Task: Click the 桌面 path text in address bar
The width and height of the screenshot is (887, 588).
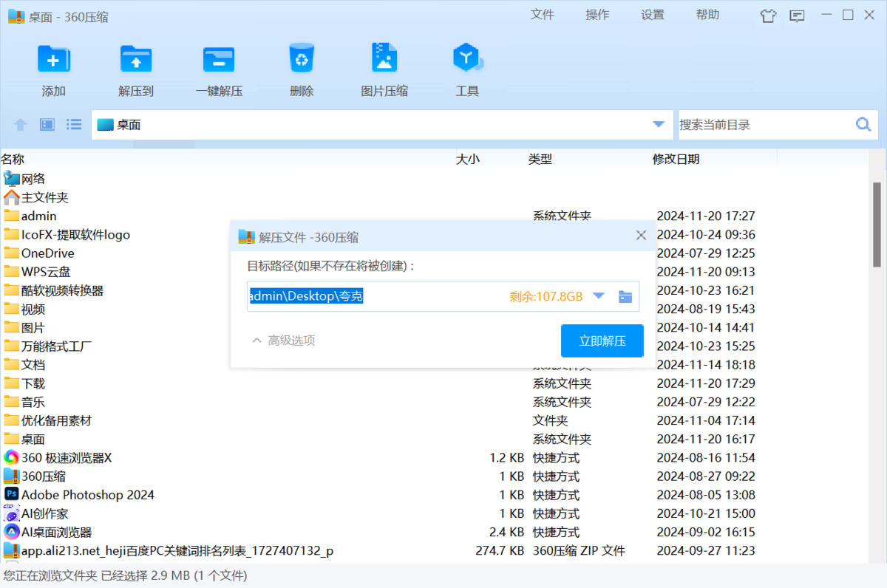Action: (x=129, y=125)
